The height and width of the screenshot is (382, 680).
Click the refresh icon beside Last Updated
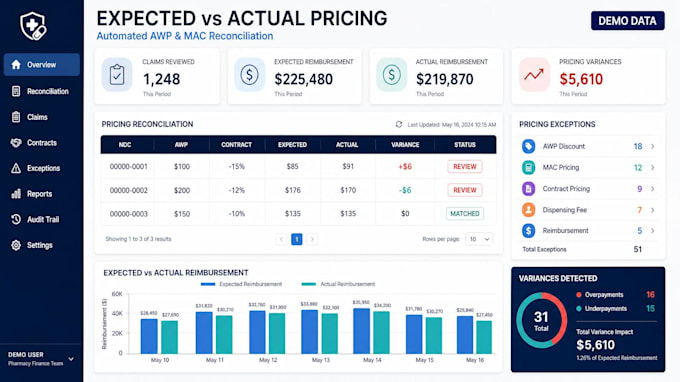tap(399, 124)
